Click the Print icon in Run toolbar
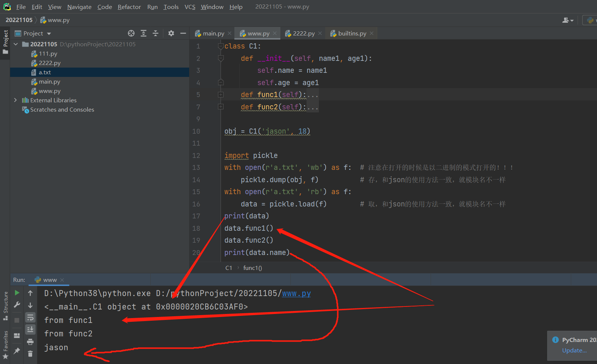 point(30,342)
